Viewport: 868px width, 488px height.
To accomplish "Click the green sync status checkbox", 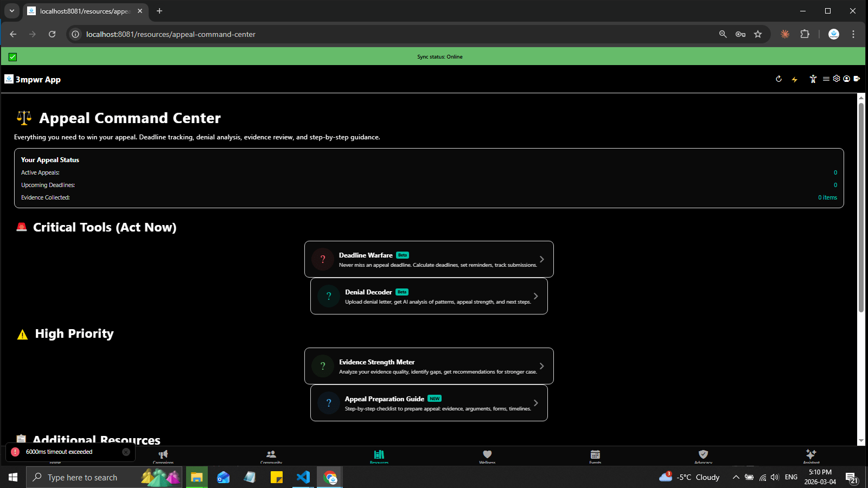I will coord(12,56).
